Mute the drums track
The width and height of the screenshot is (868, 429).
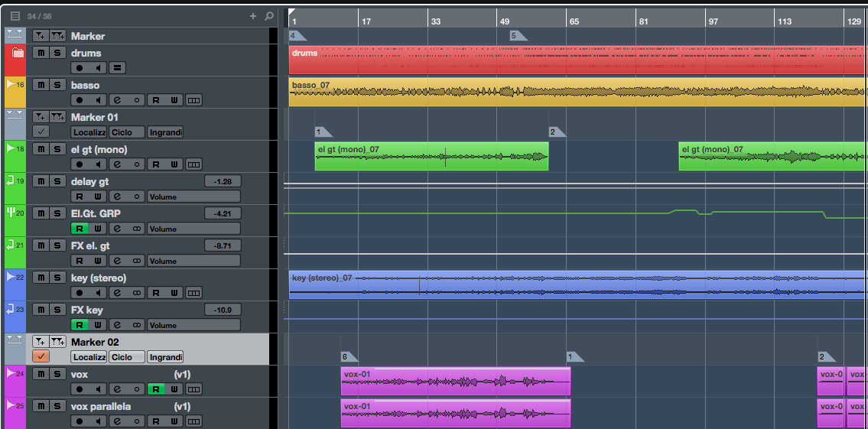coord(41,53)
